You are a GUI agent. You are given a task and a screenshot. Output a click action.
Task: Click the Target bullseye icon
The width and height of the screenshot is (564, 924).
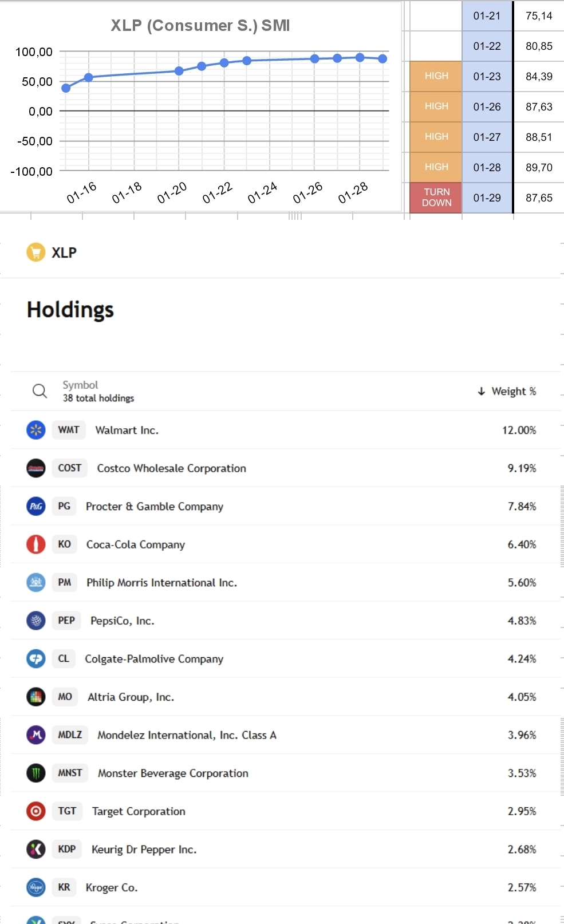point(36,811)
